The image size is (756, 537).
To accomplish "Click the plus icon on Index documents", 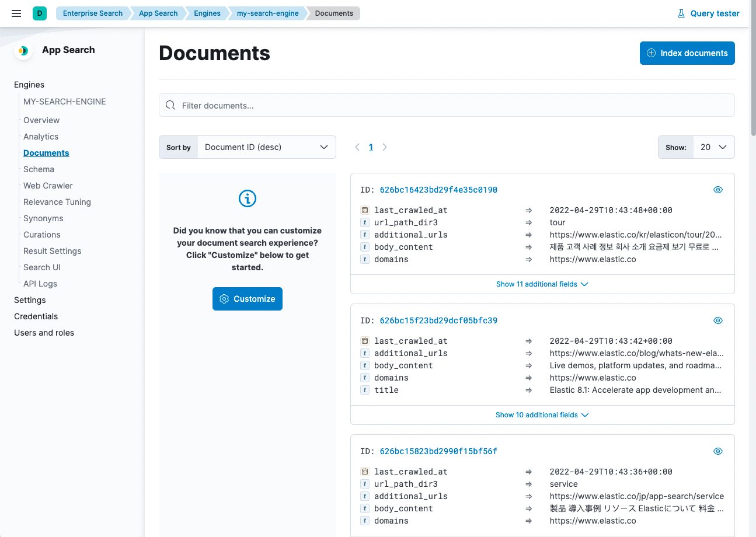I will click(x=650, y=53).
